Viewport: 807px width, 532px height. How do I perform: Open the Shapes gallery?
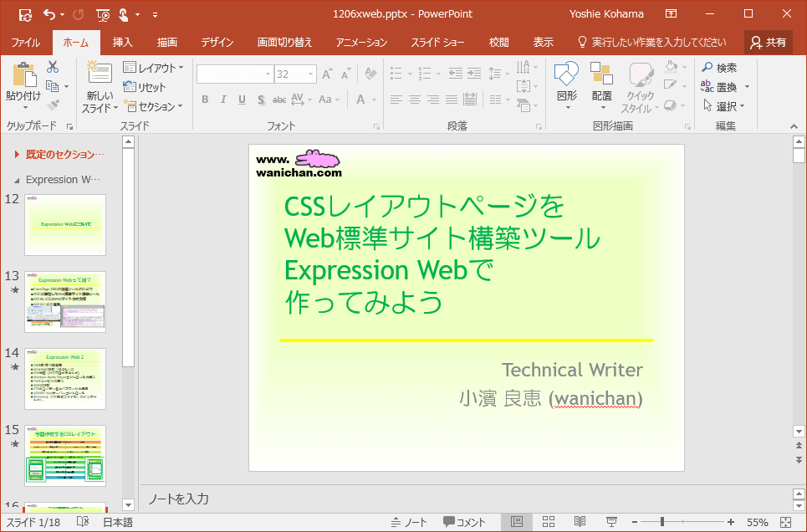[x=567, y=85]
